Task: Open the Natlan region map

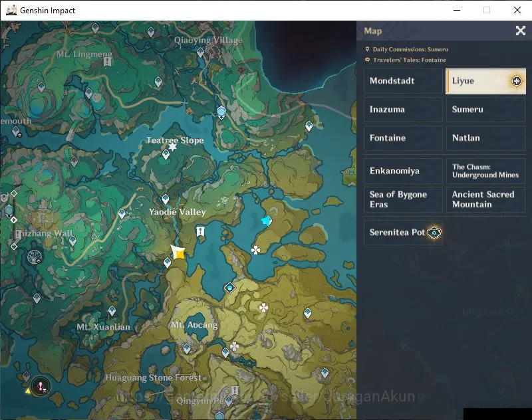Action: [485, 138]
